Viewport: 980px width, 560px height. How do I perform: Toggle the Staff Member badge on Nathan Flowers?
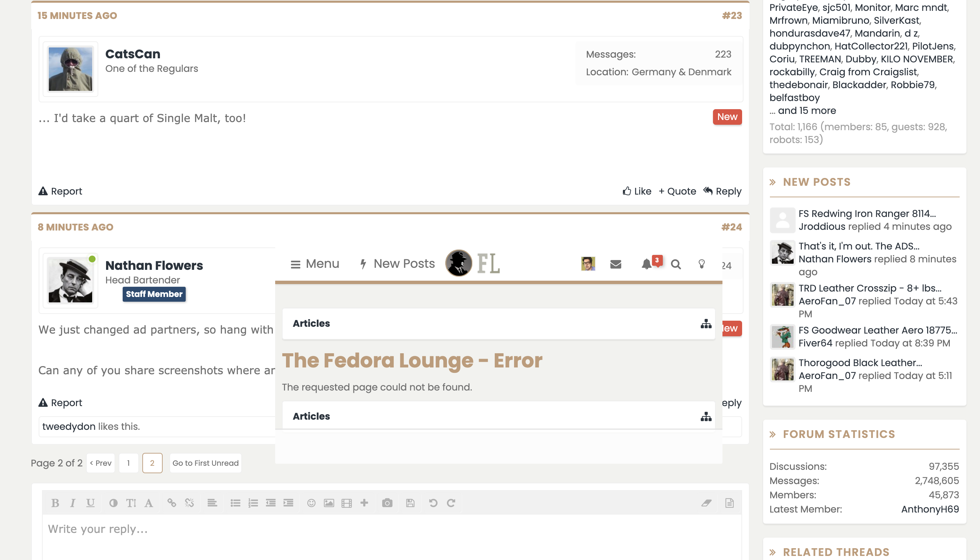(x=154, y=294)
